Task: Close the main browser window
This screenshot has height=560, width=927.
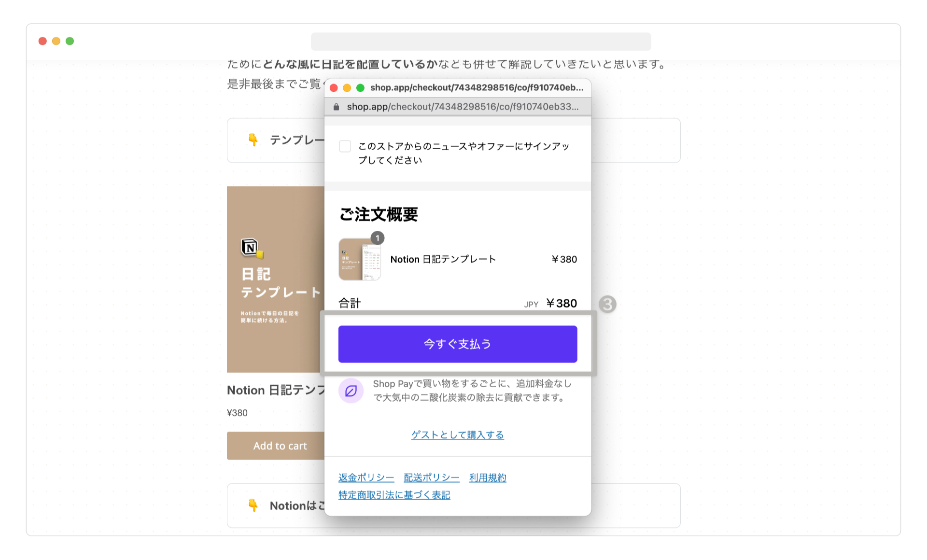Action: (42, 41)
